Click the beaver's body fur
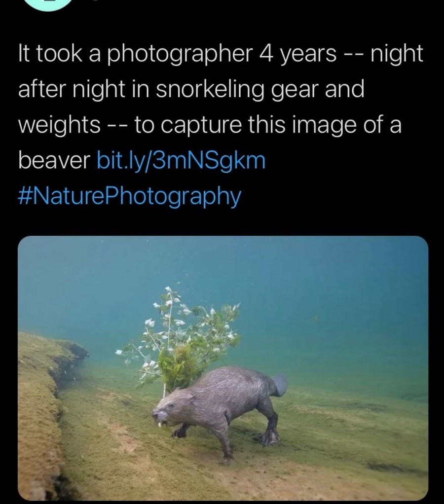The height and width of the screenshot is (504, 444). 227,390
